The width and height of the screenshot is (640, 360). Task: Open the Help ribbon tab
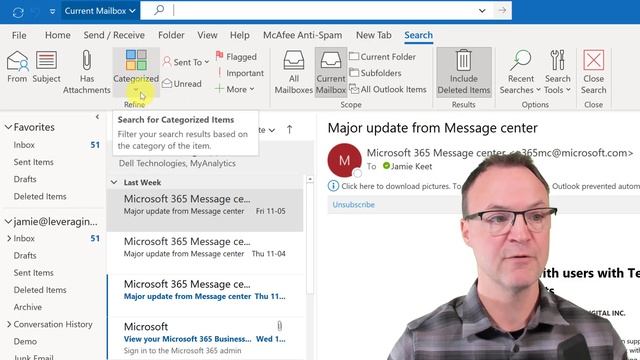[x=239, y=36]
